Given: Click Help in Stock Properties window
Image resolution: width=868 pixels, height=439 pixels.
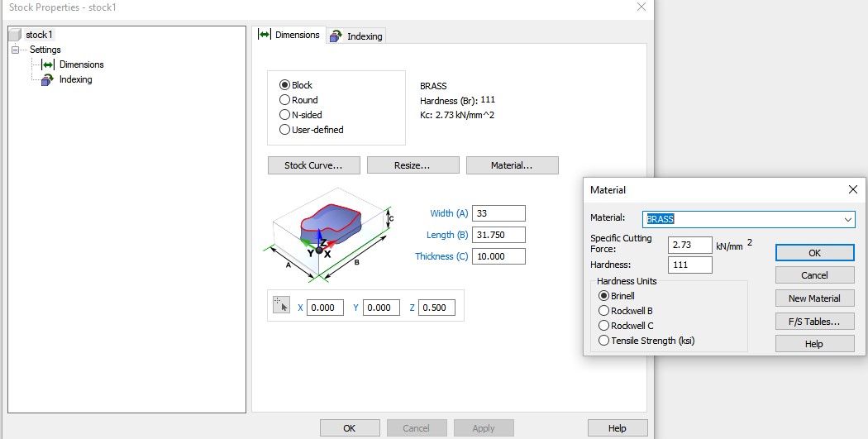Looking at the screenshot, I should [618, 428].
